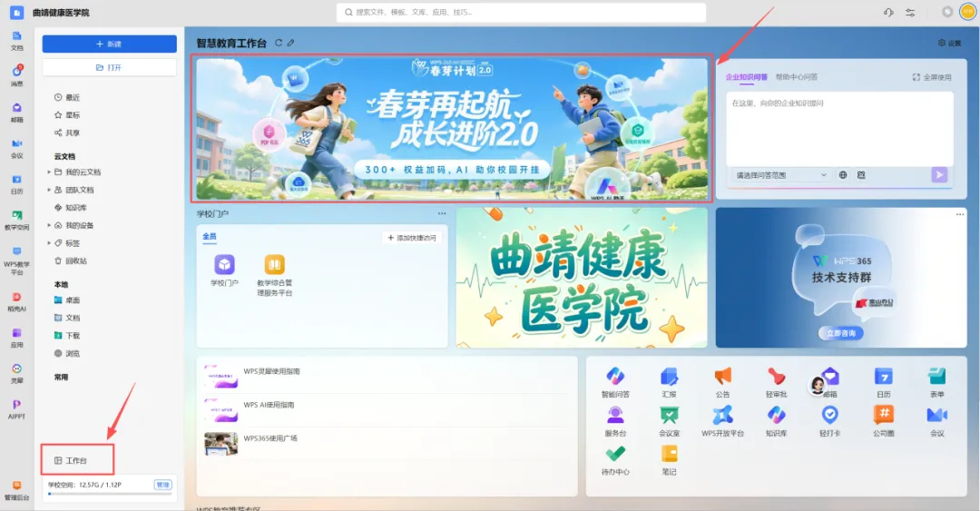This screenshot has width=980, height=511.
Task: Select 最近 in the sidebar
Action: [67, 98]
